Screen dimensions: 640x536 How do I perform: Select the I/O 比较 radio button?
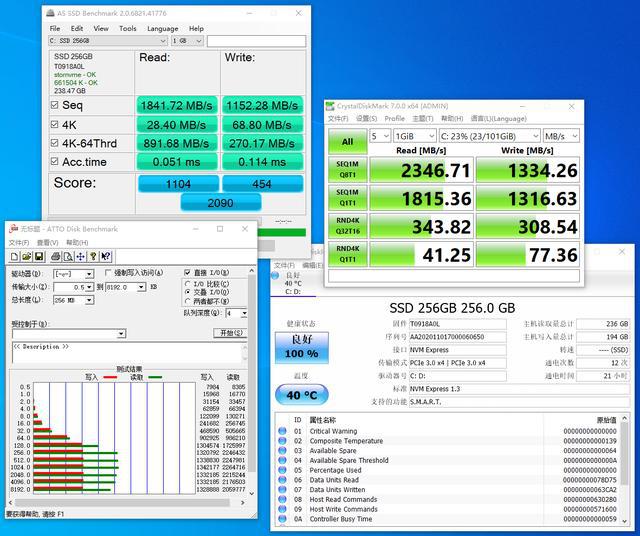[187, 283]
